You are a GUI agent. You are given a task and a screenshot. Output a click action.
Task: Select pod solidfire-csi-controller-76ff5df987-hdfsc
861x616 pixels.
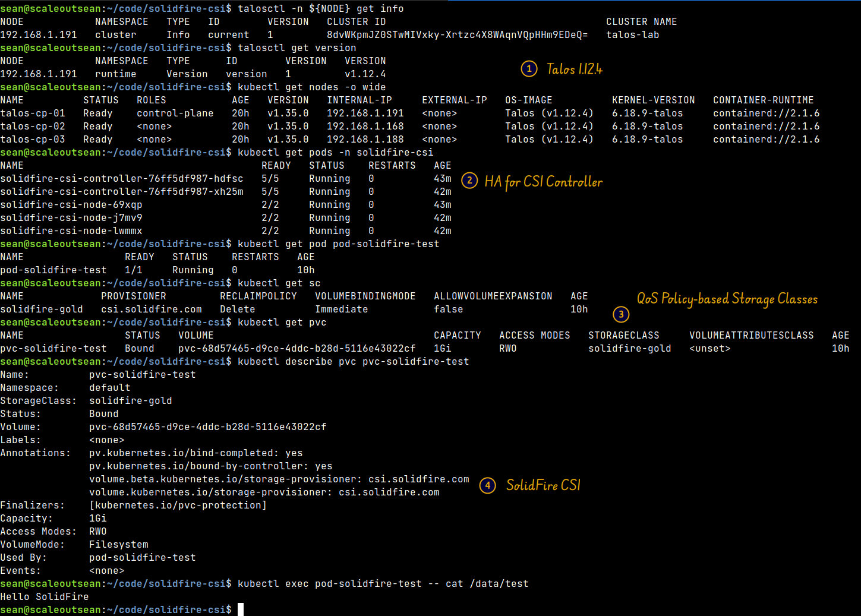[x=122, y=178]
